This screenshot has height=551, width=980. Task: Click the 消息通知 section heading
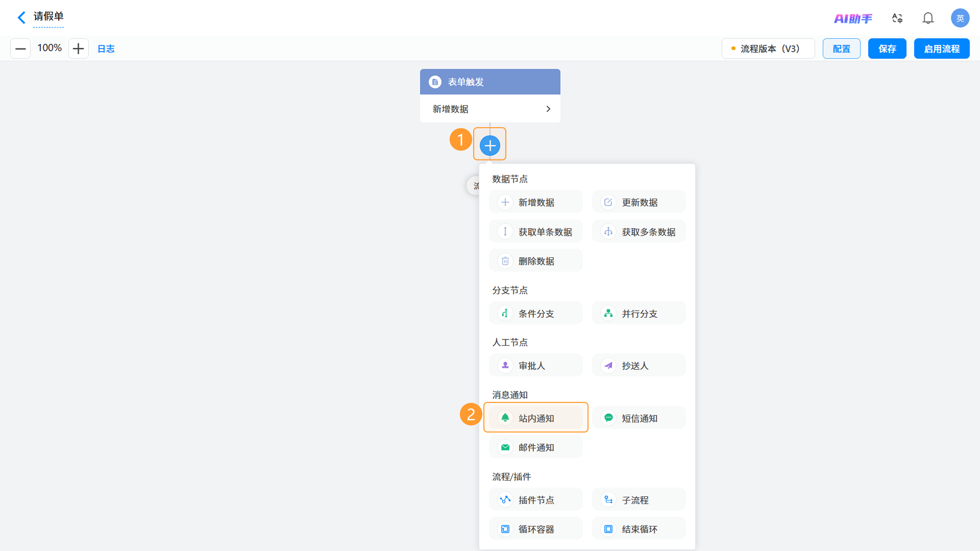point(510,395)
